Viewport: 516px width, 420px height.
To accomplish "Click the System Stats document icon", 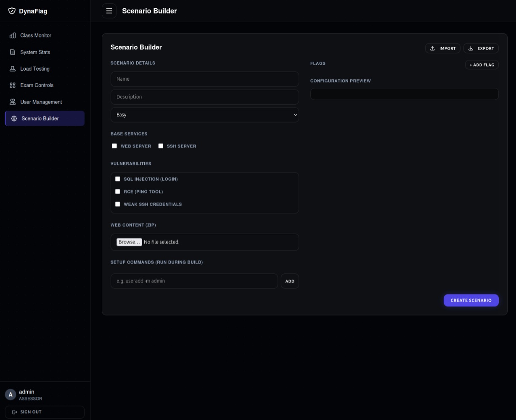I will click(13, 52).
